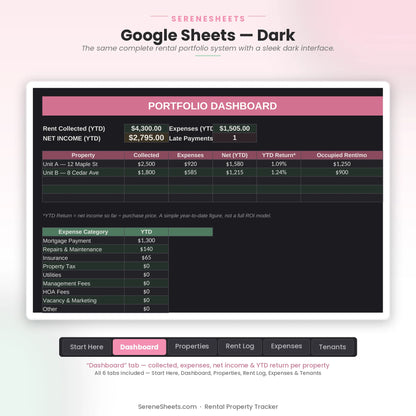
Task: Open the Start Here tab
Action: click(86, 347)
